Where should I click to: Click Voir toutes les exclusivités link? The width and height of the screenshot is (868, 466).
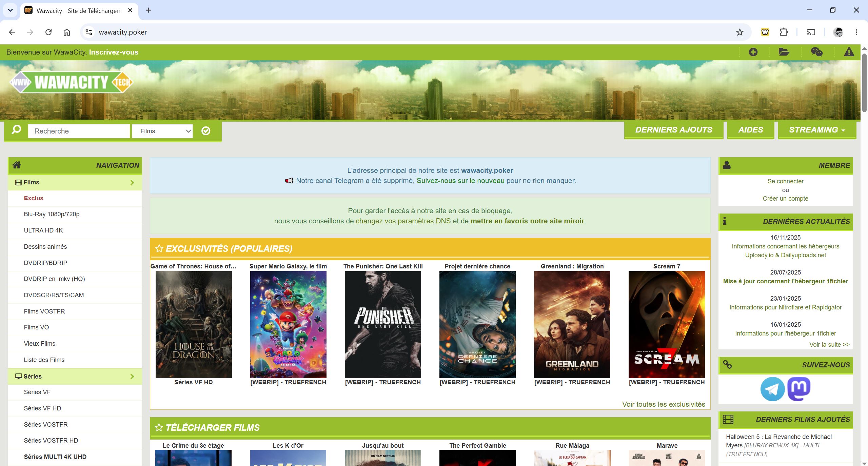tap(664, 404)
